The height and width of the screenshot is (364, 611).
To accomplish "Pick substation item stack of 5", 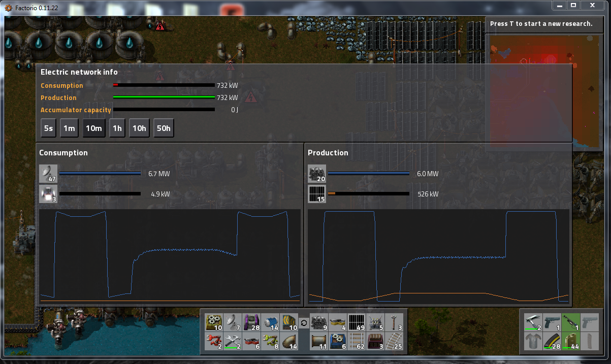I will point(376,322).
